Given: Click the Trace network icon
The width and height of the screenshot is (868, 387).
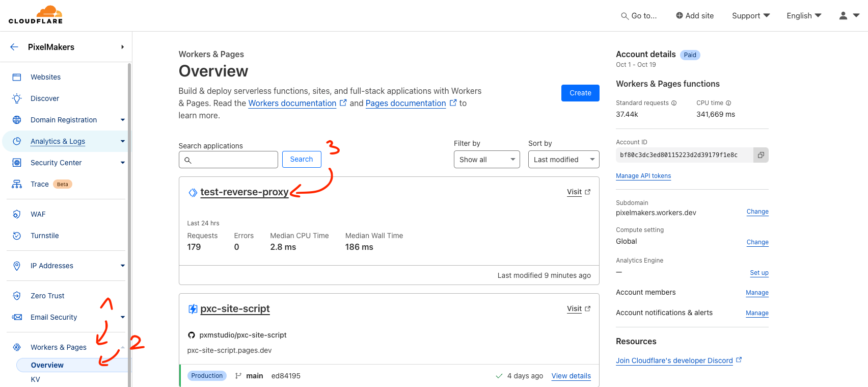Looking at the screenshot, I should 17,184.
